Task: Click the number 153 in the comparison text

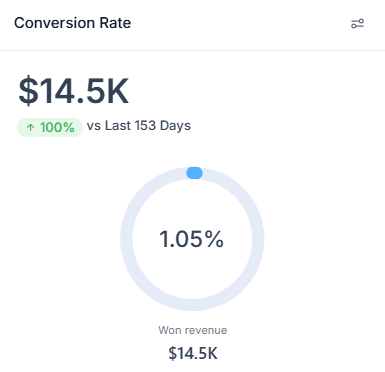Action: [145, 126]
